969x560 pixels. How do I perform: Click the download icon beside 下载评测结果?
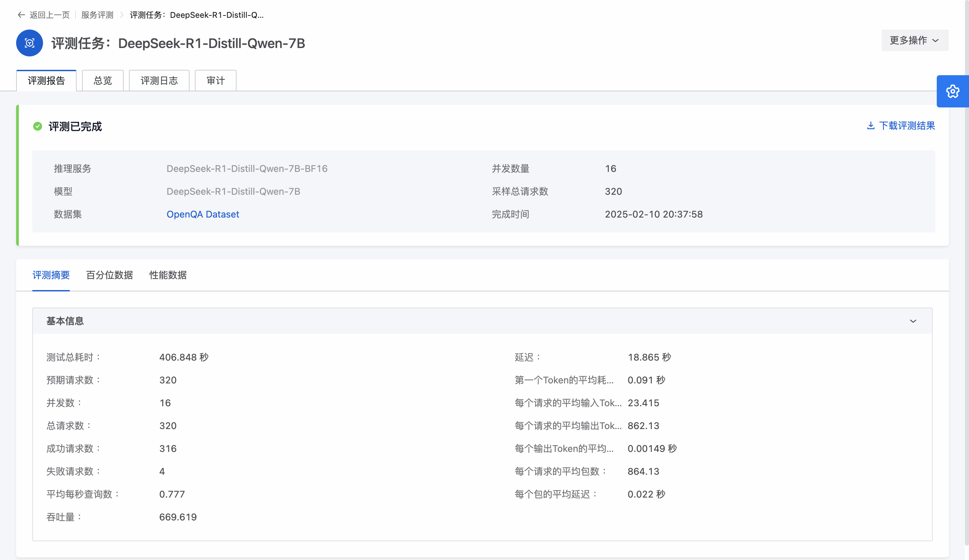(871, 126)
